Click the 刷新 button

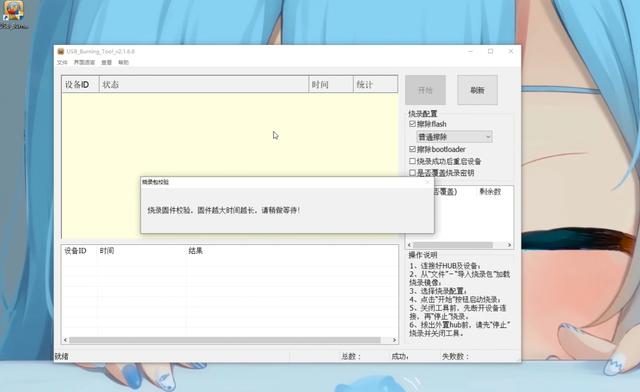point(477,90)
